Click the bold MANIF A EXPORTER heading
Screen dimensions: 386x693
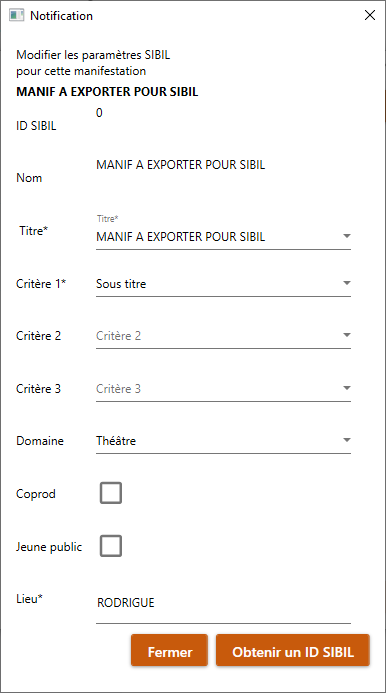click(x=107, y=92)
